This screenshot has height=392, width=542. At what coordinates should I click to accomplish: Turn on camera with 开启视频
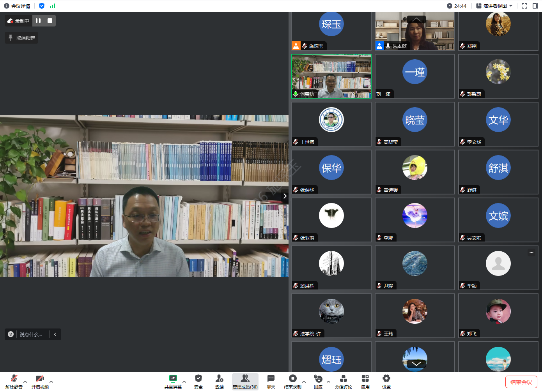(x=40, y=378)
